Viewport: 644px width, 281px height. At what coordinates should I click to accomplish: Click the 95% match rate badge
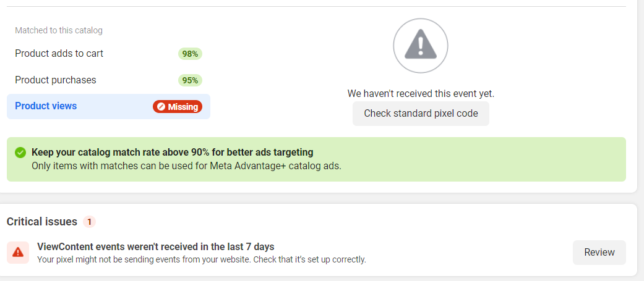[x=190, y=80]
